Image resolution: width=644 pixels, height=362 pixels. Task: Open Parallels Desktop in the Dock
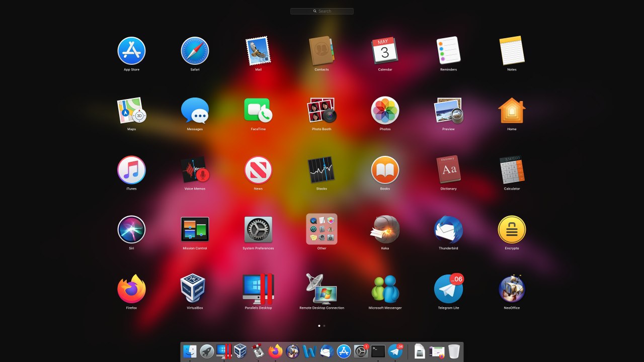(x=224, y=351)
